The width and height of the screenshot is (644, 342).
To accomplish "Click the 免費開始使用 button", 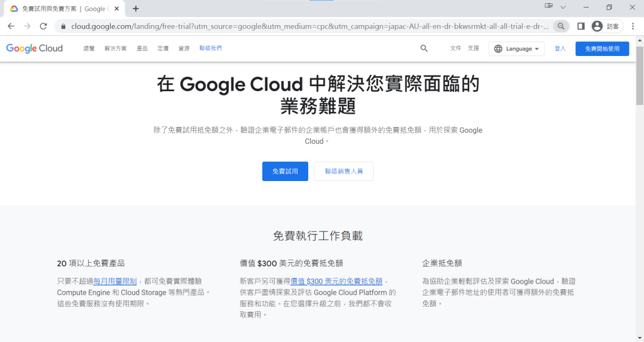I will 602,49.
